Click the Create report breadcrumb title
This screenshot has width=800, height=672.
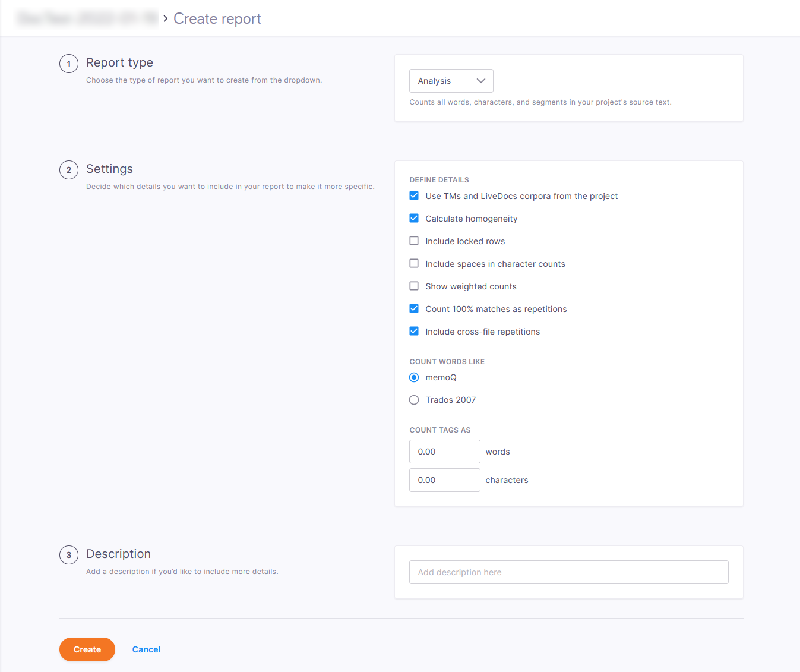(x=217, y=19)
